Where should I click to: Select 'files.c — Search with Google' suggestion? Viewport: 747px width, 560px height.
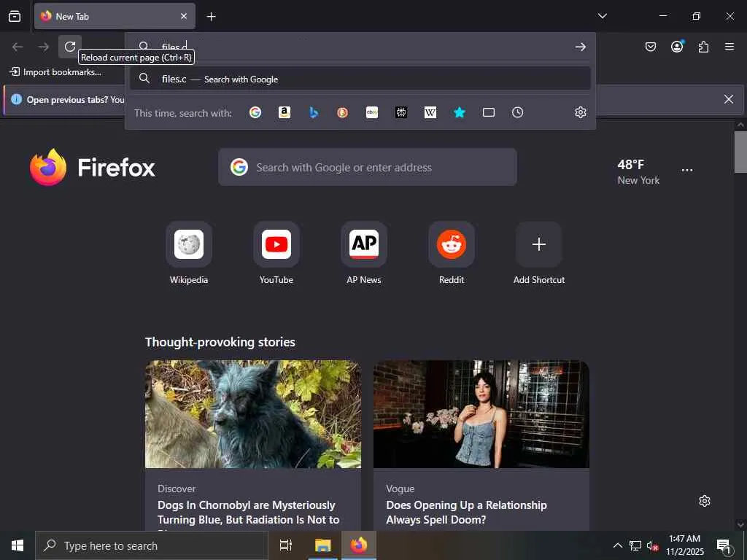tap(360, 79)
